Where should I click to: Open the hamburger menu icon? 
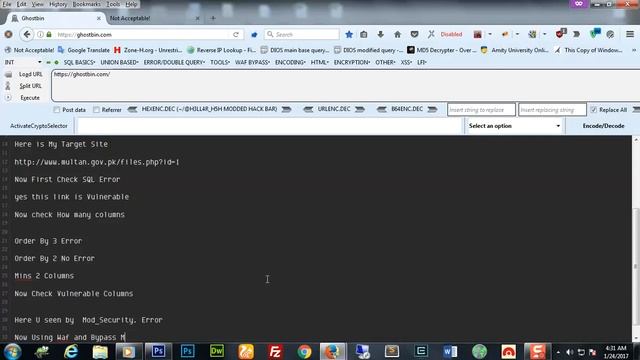pos(630,35)
